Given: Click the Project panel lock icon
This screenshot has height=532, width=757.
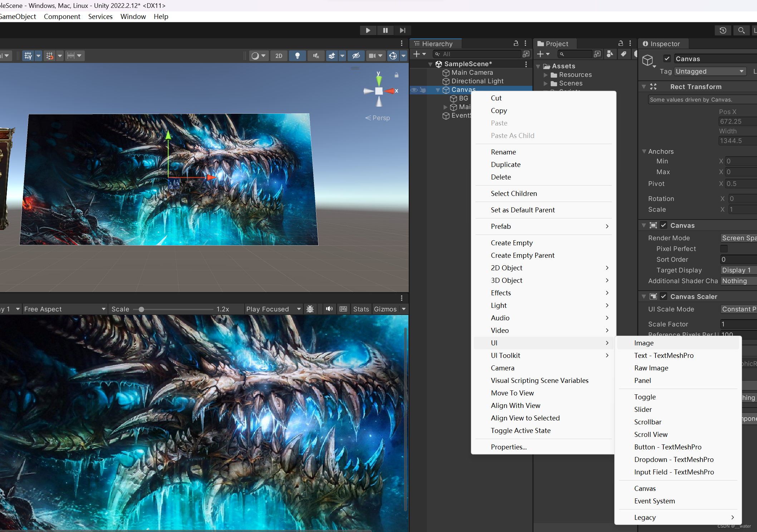Looking at the screenshot, I should point(621,43).
